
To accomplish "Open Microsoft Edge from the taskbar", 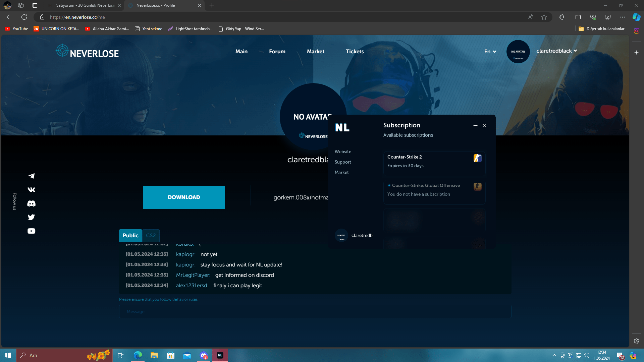I will point(138,355).
